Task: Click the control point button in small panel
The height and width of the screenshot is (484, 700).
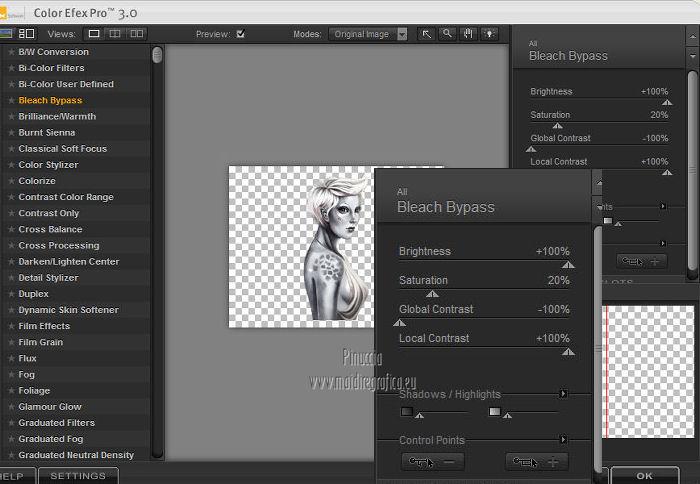Action: [x=642, y=261]
